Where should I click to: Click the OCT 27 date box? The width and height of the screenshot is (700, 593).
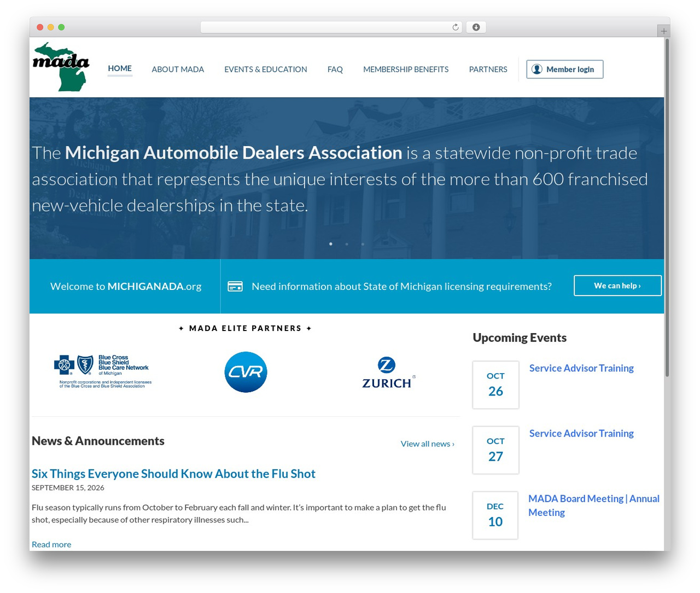point(495,450)
